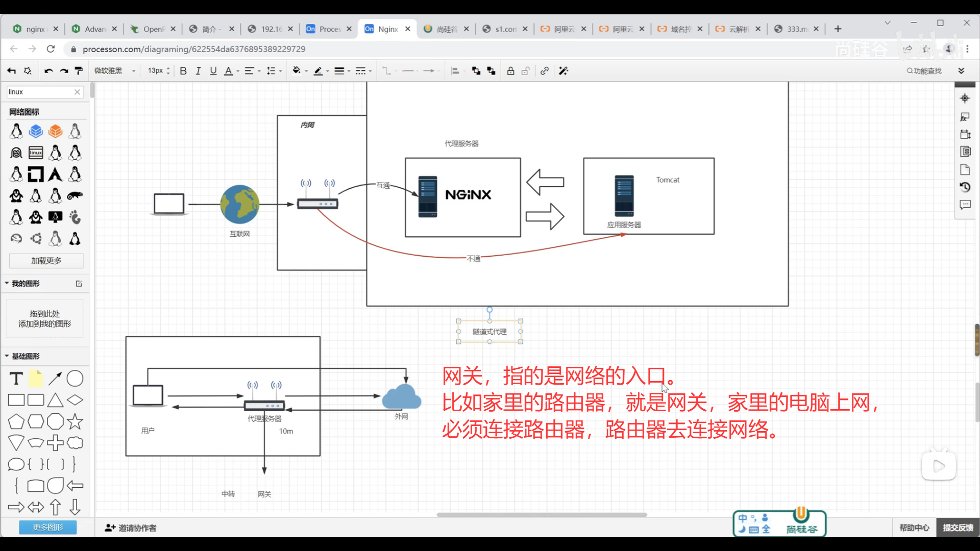Viewport: 980px width, 551px height.
Task: Switch to the 192.16 browser tab
Action: (x=271, y=29)
